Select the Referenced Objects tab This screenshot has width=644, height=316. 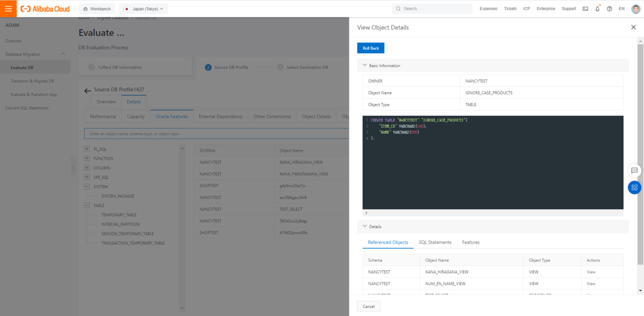(388, 242)
